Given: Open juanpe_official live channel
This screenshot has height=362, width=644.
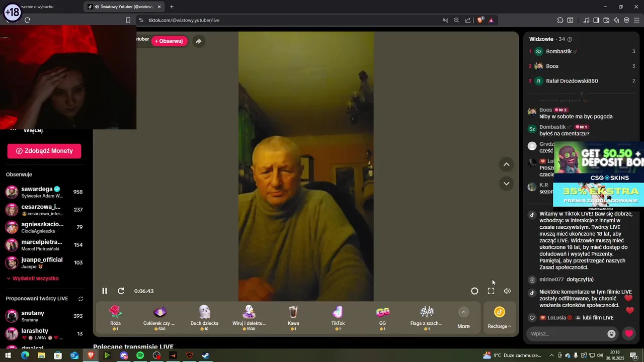Looking at the screenshot, I should point(44,262).
